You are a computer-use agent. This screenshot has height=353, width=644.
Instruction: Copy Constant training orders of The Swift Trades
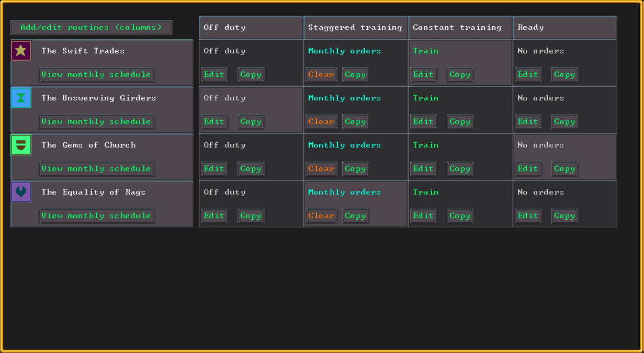[460, 75]
